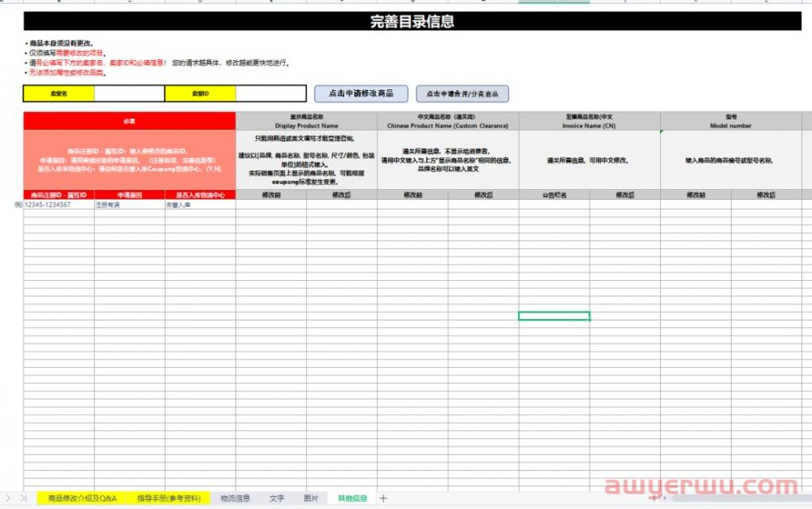The image size is (812, 509).
Task: Select the example cell 未曾入库
Action: pos(201,205)
